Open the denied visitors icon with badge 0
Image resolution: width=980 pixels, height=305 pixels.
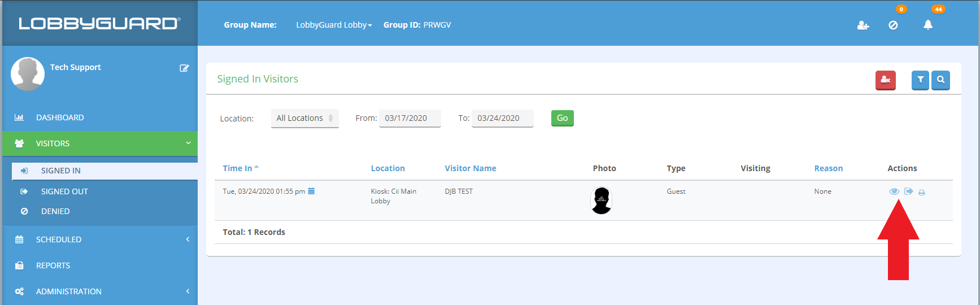pyautogui.click(x=893, y=25)
